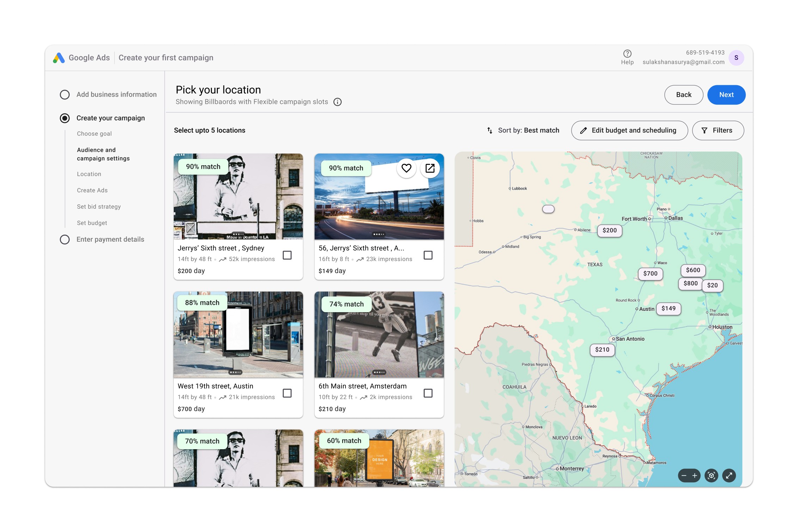Check Jerrys' Sixth street, Sydney checkbox

pyautogui.click(x=287, y=255)
